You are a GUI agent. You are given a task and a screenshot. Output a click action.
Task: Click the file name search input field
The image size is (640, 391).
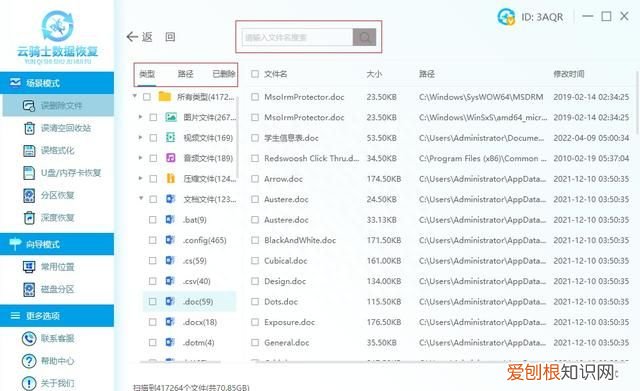coord(297,37)
